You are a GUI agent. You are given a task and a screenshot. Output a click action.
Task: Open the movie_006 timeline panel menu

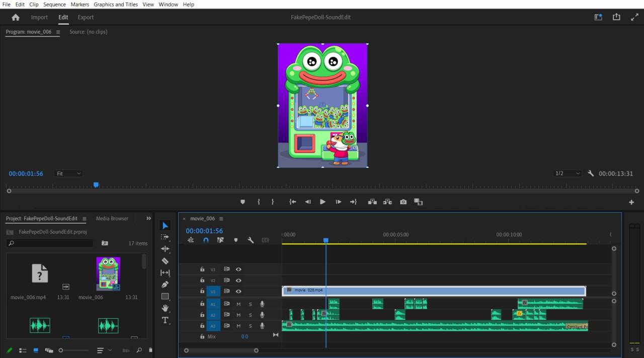click(221, 219)
